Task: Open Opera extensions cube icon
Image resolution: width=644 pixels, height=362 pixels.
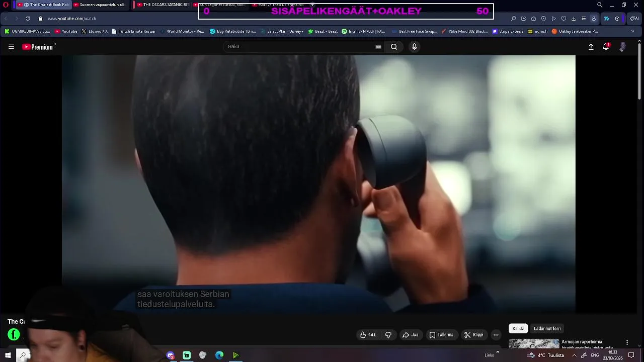Action: tap(617, 19)
